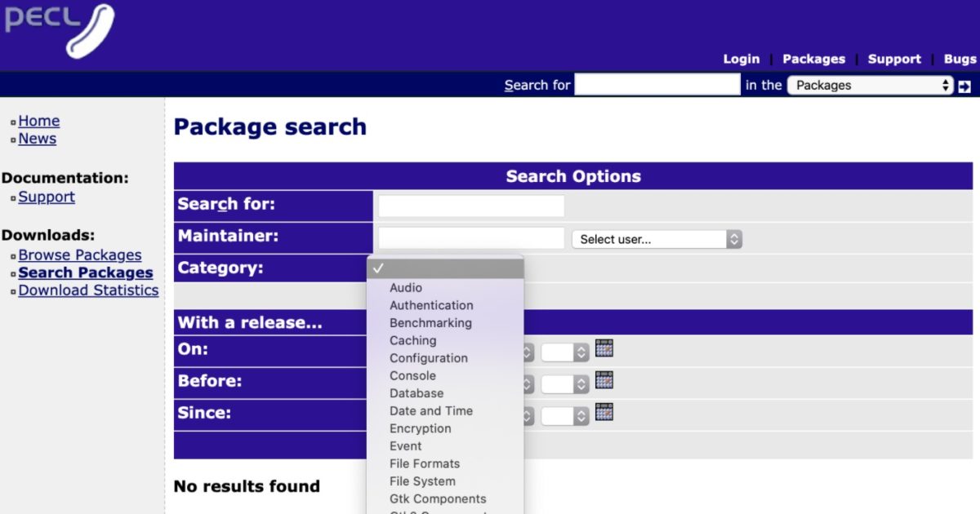The height and width of the screenshot is (514, 980).
Task: Select Audio from the category list
Action: pyautogui.click(x=406, y=288)
